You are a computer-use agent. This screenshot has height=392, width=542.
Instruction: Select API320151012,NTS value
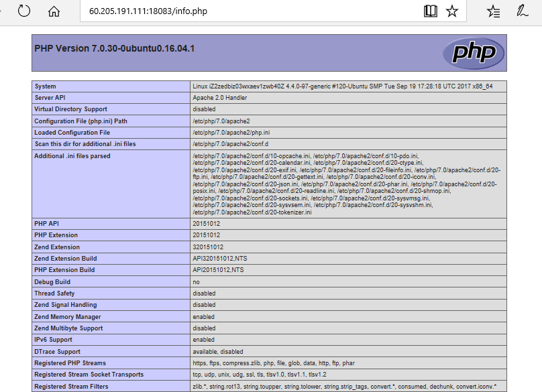220,259
